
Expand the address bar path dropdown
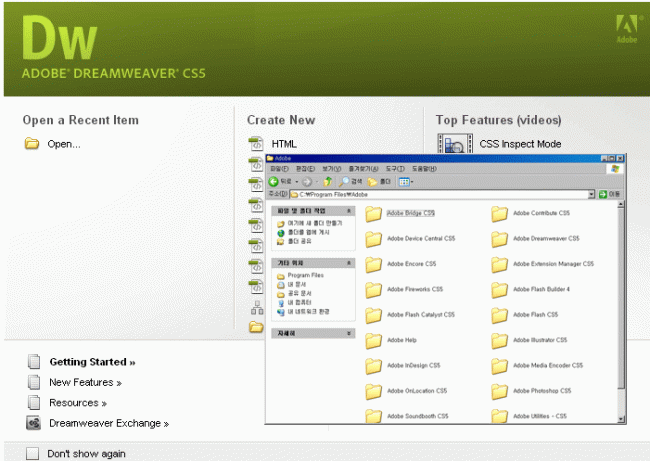tap(592, 194)
